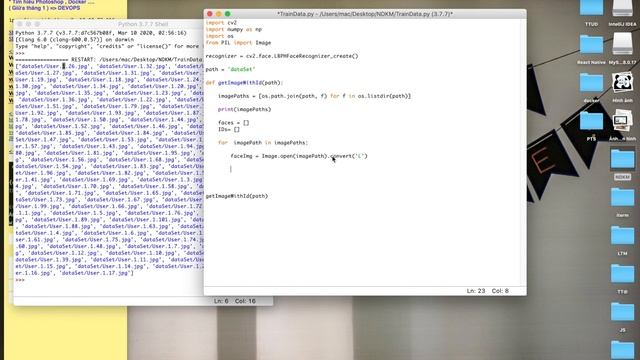Open the TTUD folder on desktop
The width and height of the screenshot is (640, 360).
[591, 8]
